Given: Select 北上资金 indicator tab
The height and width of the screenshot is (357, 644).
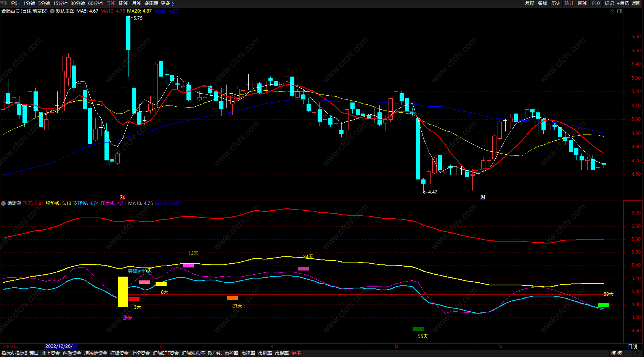Looking at the screenshot, I should [x=51, y=353].
